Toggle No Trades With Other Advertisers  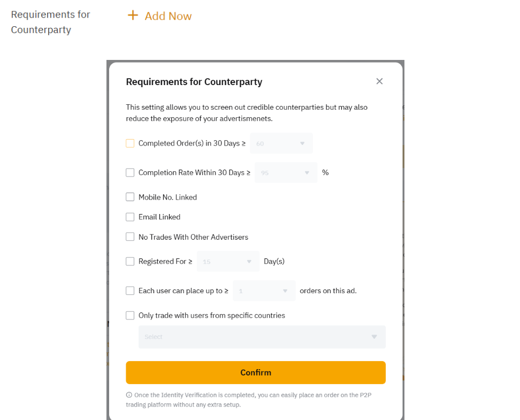click(130, 236)
